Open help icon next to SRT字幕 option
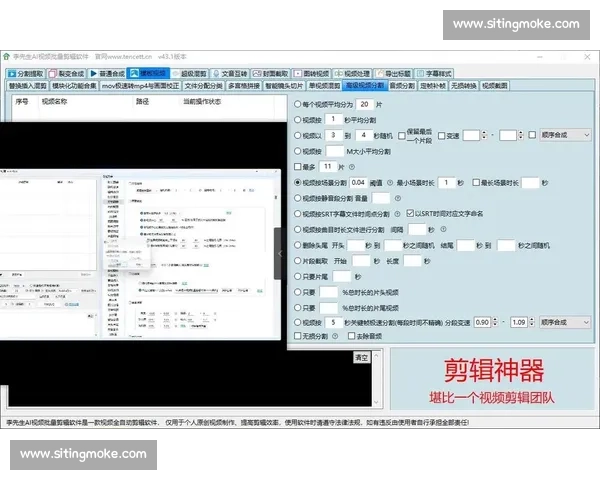 point(397,214)
